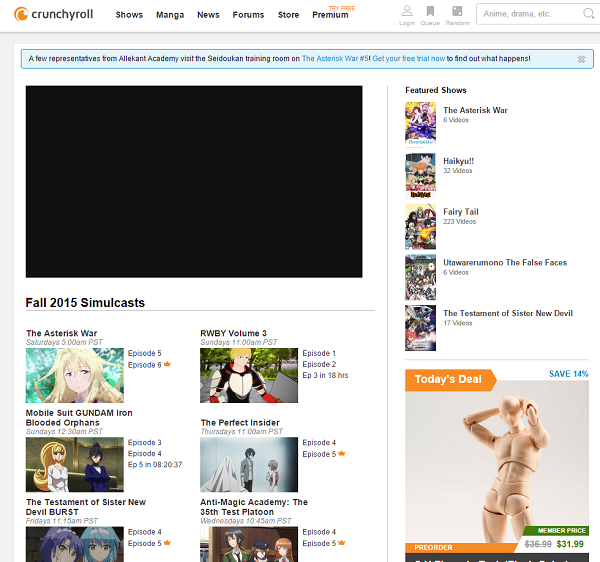Image resolution: width=600 pixels, height=562 pixels.
Task: Click 'The Testament of Sister New Devil' featured title
Action: coord(508,313)
